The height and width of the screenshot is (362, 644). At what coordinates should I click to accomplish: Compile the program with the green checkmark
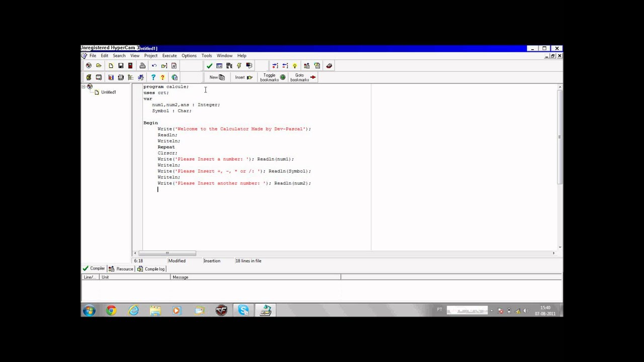[209, 66]
